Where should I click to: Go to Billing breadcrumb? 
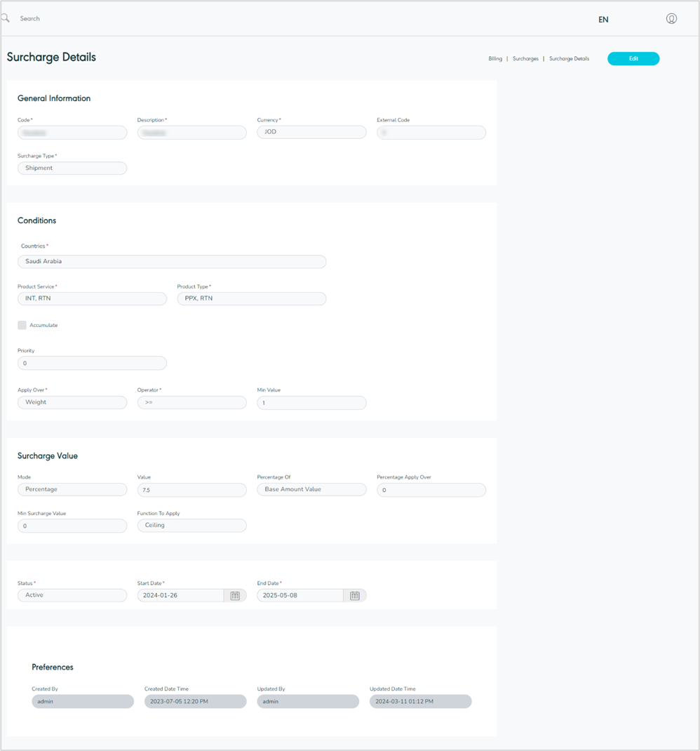(x=495, y=59)
